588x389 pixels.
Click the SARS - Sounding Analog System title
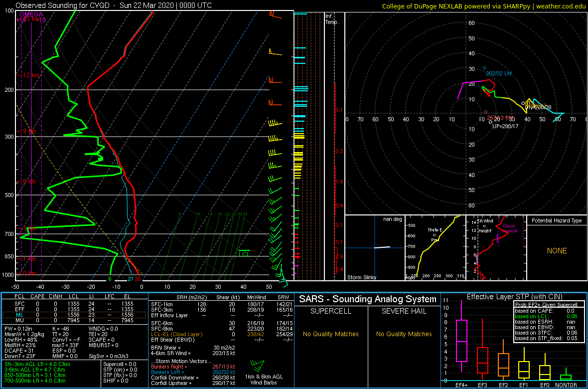[368, 299]
